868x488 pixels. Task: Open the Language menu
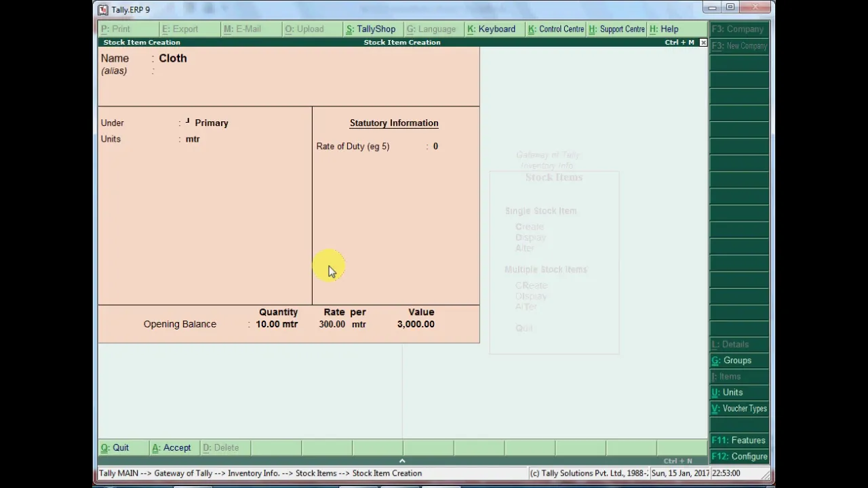pyautogui.click(x=434, y=29)
